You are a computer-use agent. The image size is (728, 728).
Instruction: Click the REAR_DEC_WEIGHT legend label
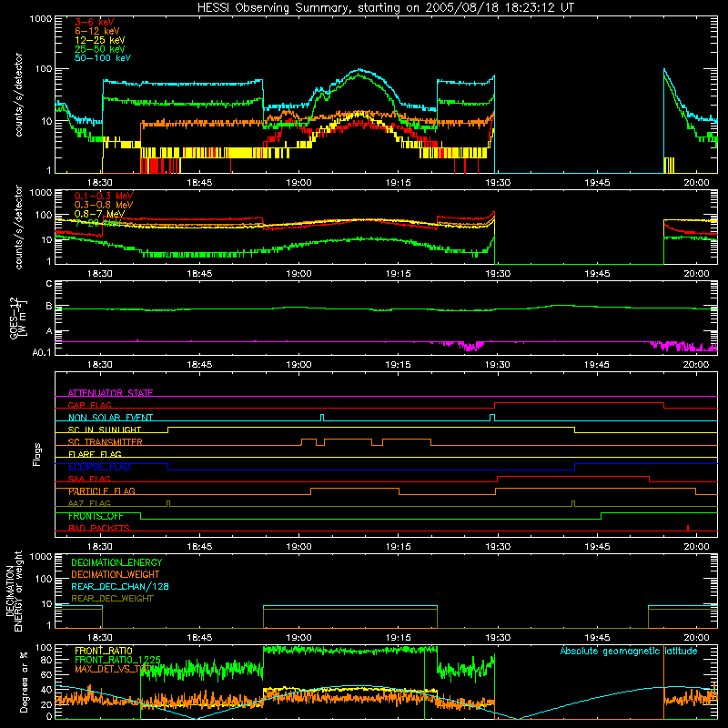coord(112,599)
